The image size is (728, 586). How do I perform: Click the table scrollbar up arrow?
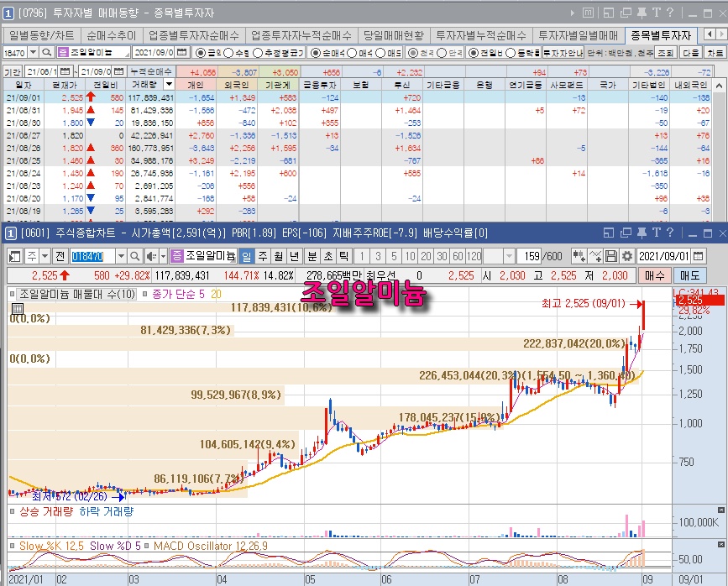coord(719,86)
